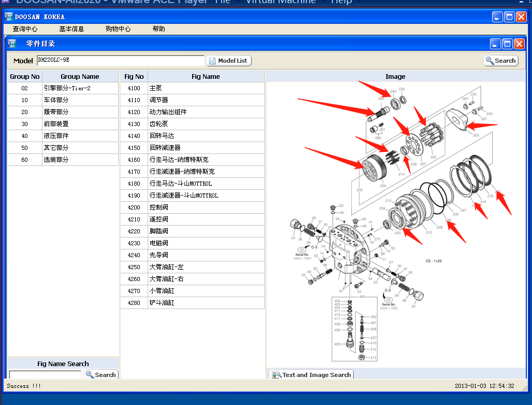This screenshot has height=405, width=532.
Task: Click the Fig Name Search text box
Action: (x=45, y=374)
